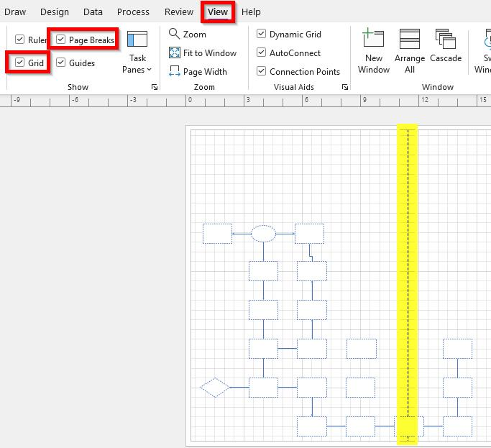Open the Review tab
Screen dimensions: 491x448
[179, 12]
